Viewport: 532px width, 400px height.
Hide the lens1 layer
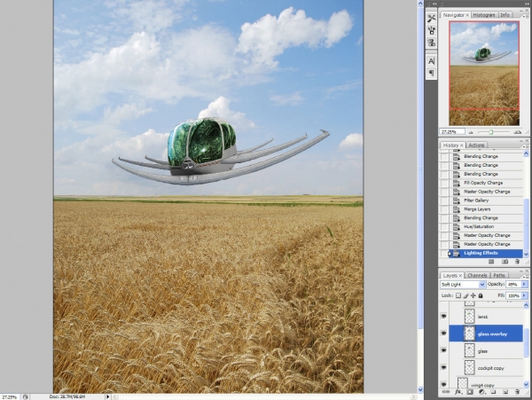[443, 317]
